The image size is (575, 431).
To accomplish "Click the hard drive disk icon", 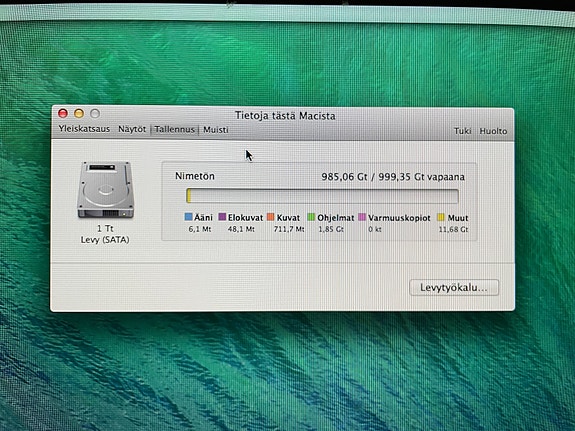I will 105,190.
